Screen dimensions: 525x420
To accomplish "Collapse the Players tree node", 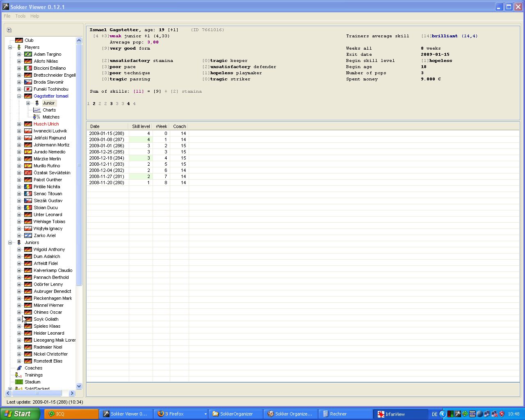I will point(10,47).
